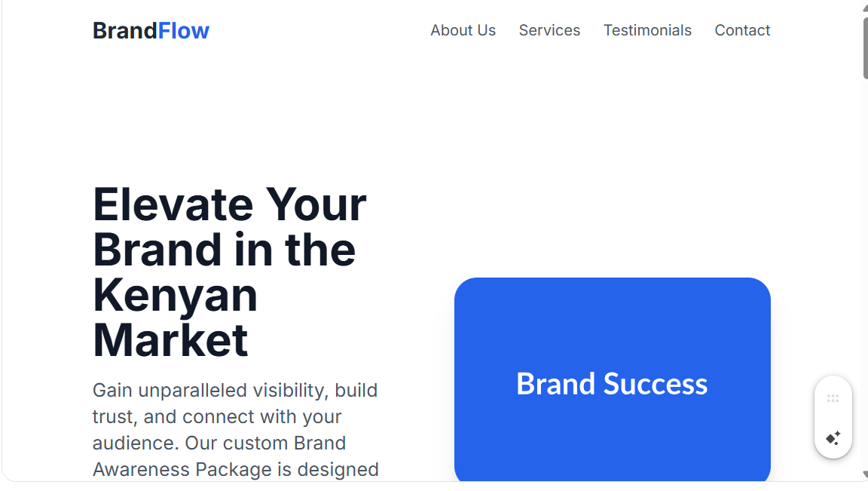Click the "Brand in the" headline line
This screenshot has height=491, width=868.
(224, 250)
